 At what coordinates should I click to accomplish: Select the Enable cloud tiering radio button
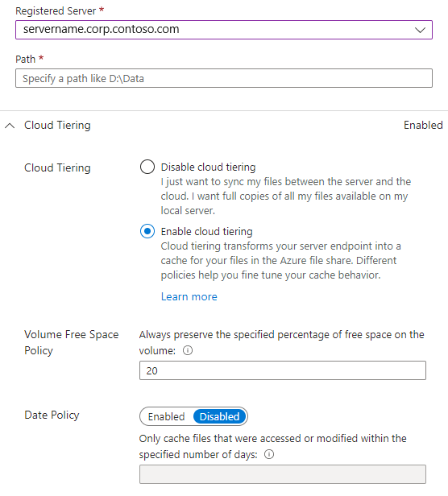[147, 231]
